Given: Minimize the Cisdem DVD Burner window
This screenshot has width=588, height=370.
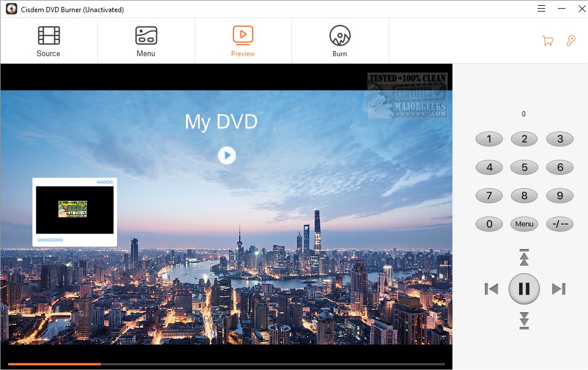Looking at the screenshot, I should click(x=561, y=9).
